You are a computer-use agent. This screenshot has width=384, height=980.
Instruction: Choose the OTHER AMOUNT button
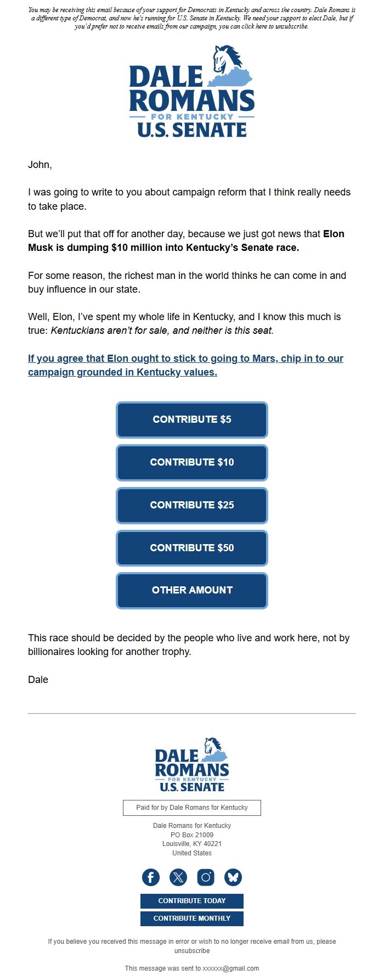(x=191, y=590)
